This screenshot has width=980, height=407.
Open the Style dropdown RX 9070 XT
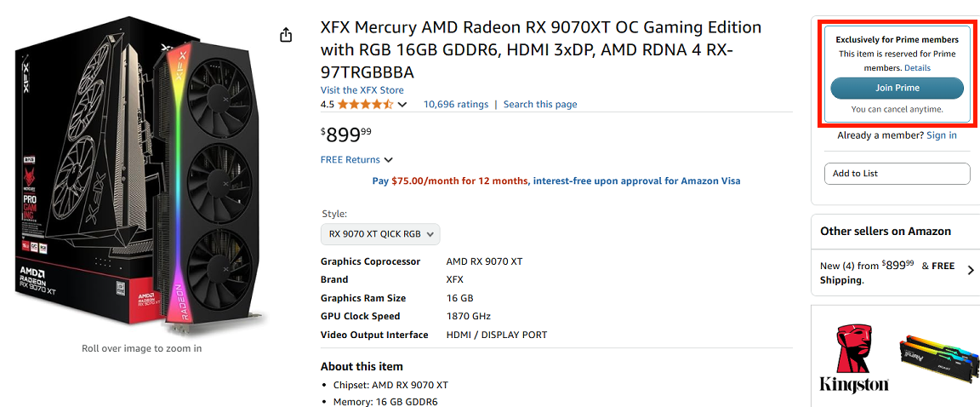click(x=380, y=234)
